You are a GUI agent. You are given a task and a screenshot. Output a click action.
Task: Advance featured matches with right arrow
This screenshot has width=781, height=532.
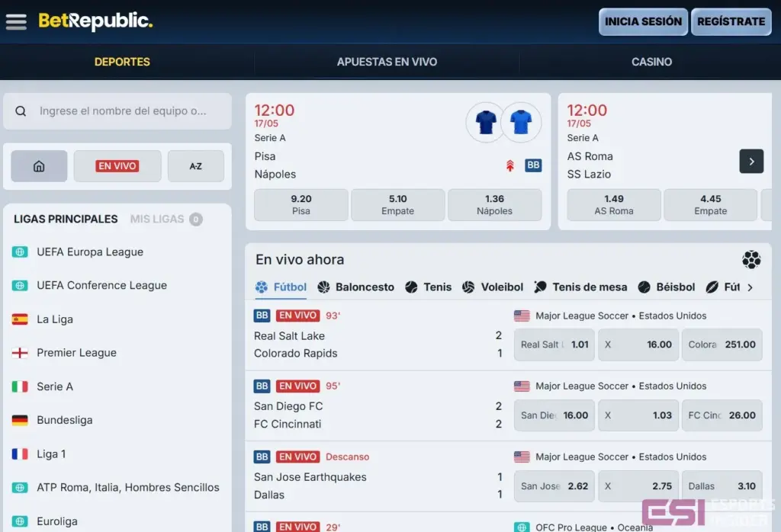(x=751, y=162)
